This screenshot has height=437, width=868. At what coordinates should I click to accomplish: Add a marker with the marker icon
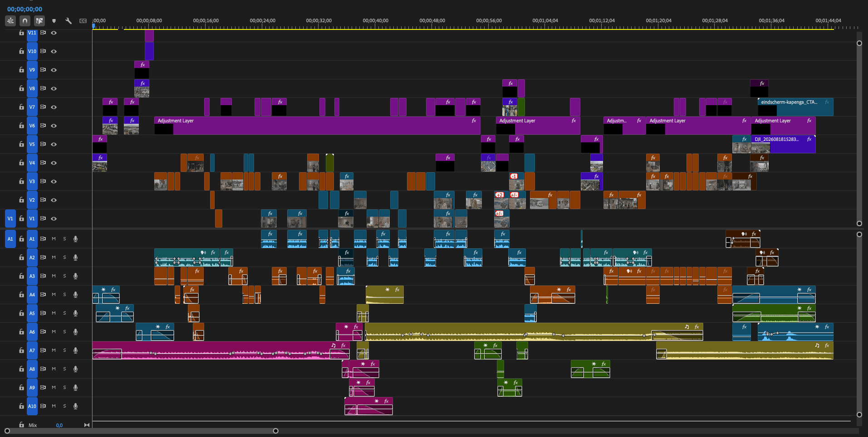point(54,21)
